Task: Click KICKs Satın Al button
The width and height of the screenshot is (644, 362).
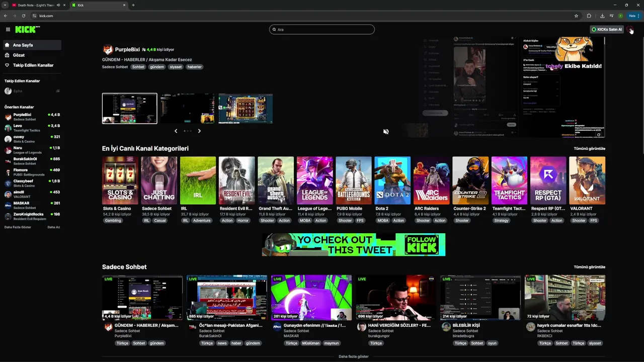Action: click(x=607, y=30)
